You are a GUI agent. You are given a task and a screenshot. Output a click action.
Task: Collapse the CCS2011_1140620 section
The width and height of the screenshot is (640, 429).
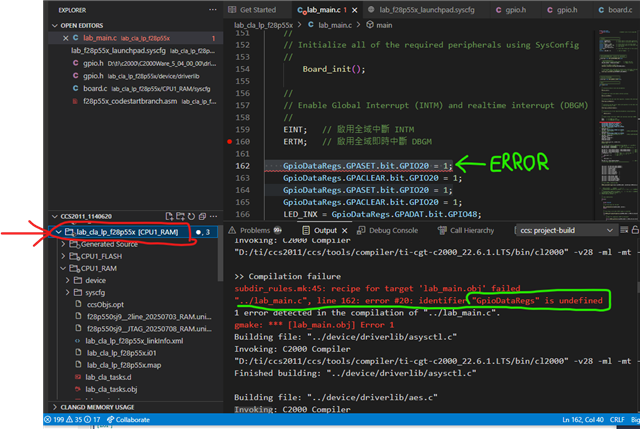[x=55, y=216]
